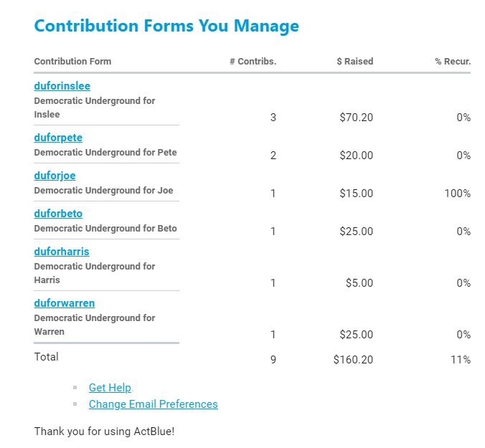Click the Contribution Forms You Manage heading
This screenshot has height=448, width=485.
166,27
